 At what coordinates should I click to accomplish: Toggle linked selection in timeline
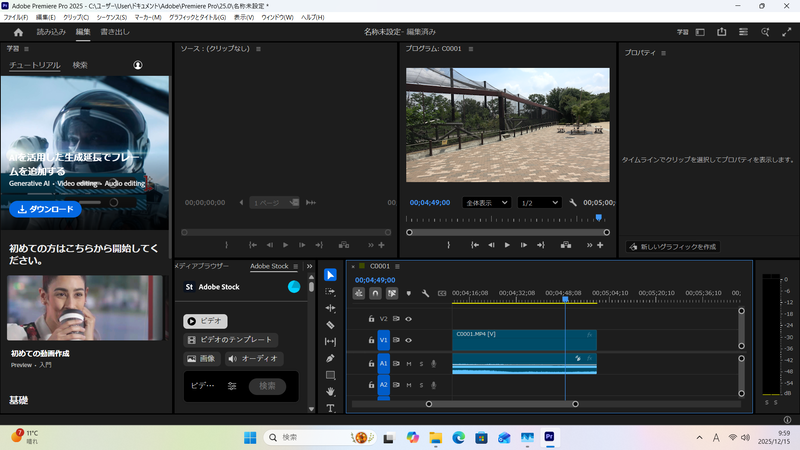(392, 293)
